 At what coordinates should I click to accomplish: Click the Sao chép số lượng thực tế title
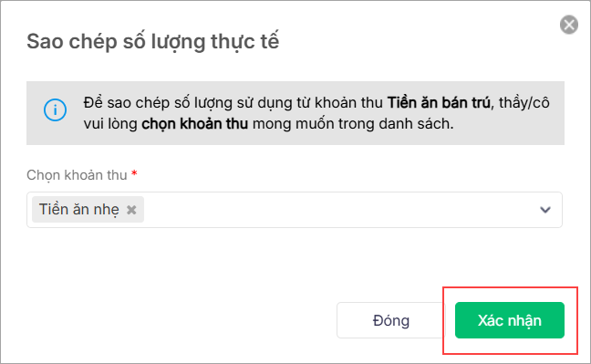tap(152, 41)
